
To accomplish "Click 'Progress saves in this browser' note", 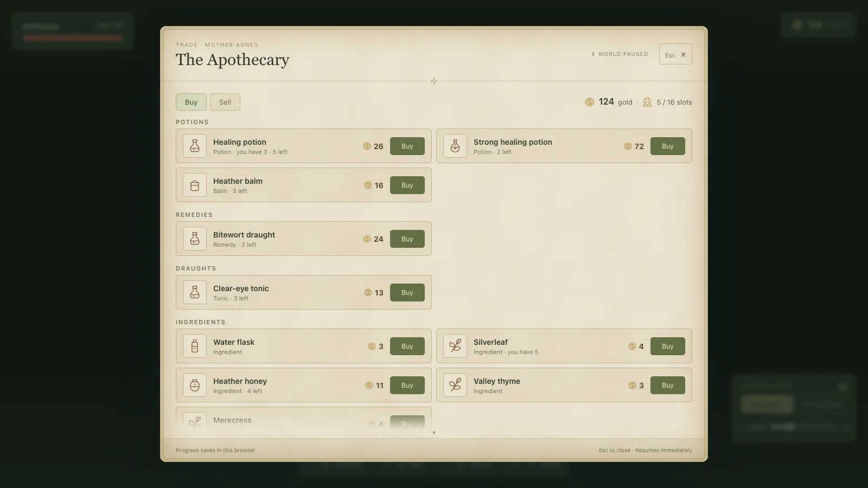I will (x=215, y=450).
